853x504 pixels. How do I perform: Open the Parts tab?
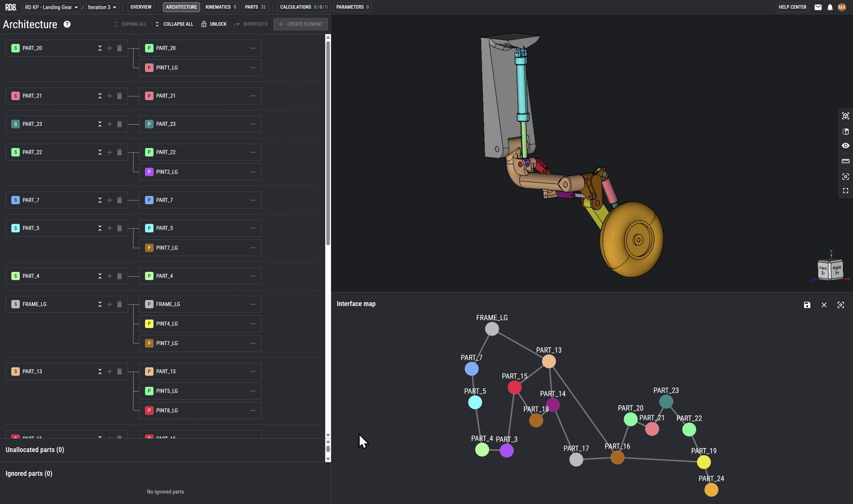pos(255,7)
